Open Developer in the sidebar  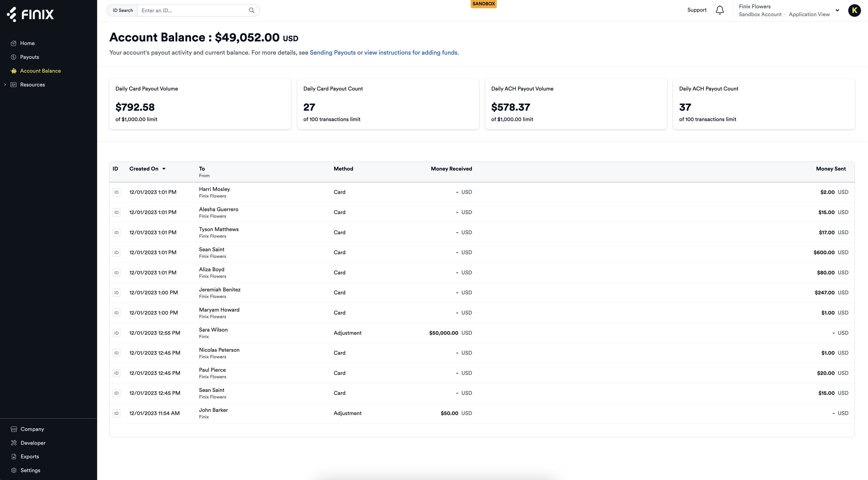pyautogui.click(x=33, y=443)
